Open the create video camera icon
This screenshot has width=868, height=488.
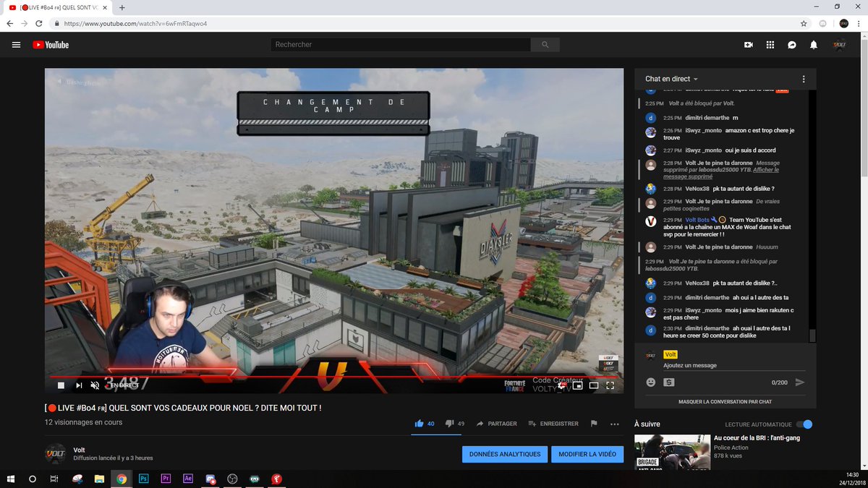click(749, 45)
